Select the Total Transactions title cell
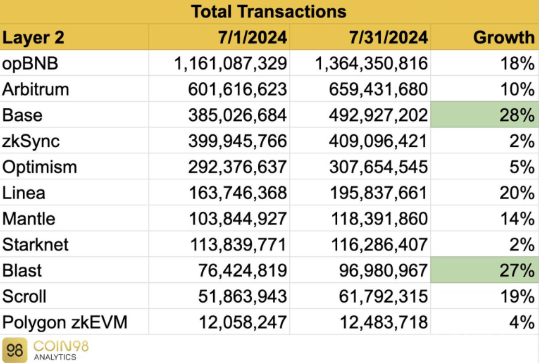This screenshot has width=539, height=363. click(x=270, y=12)
